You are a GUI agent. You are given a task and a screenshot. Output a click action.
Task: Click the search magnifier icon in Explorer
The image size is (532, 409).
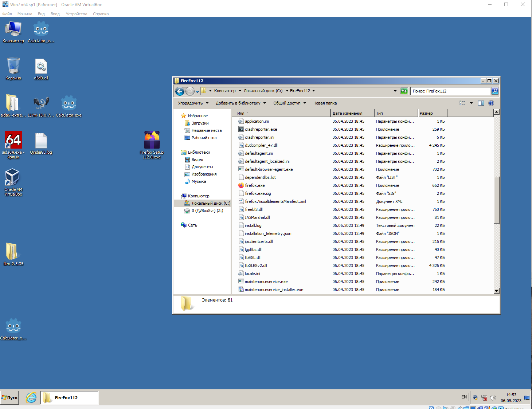(495, 91)
